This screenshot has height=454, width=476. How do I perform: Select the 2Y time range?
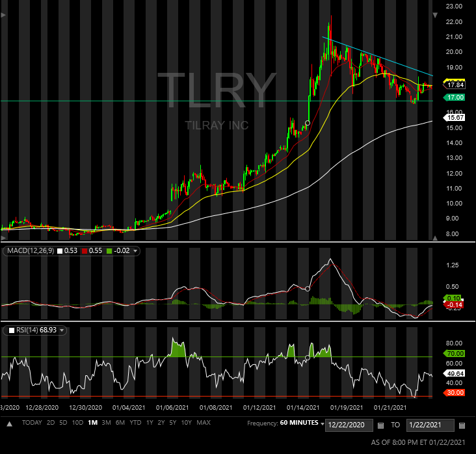161,423
